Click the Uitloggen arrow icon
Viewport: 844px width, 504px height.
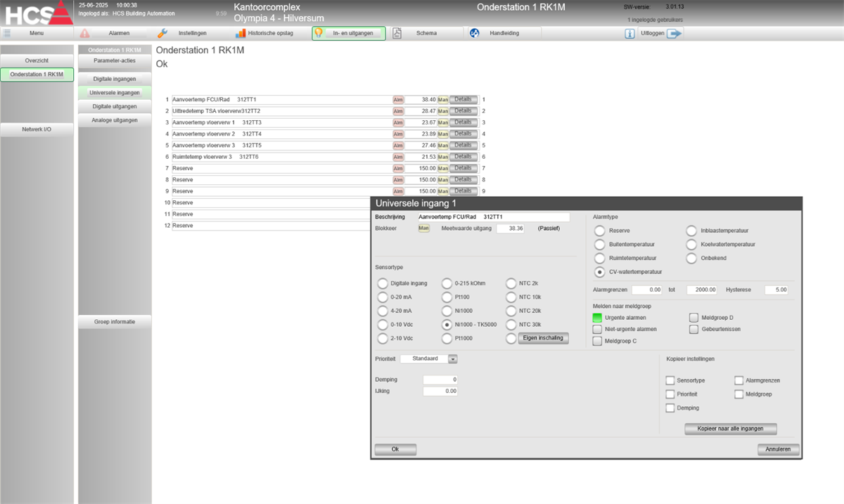(x=674, y=33)
